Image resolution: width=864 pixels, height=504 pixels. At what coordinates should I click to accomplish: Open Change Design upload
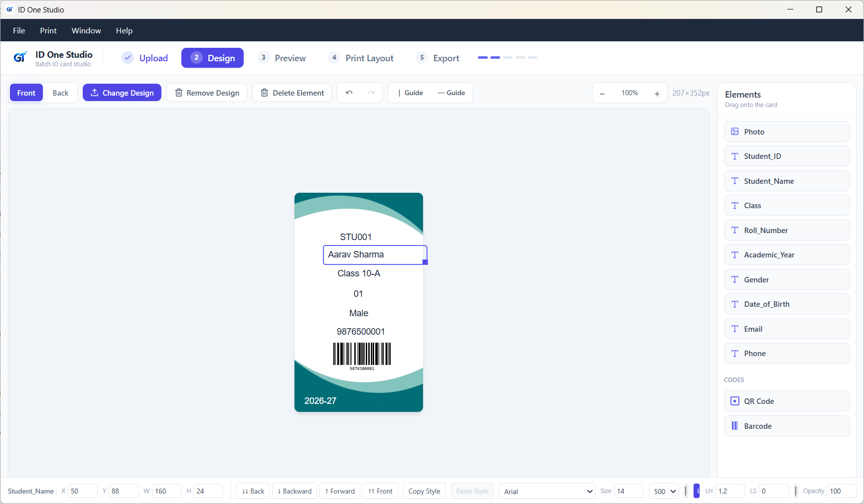pos(122,93)
